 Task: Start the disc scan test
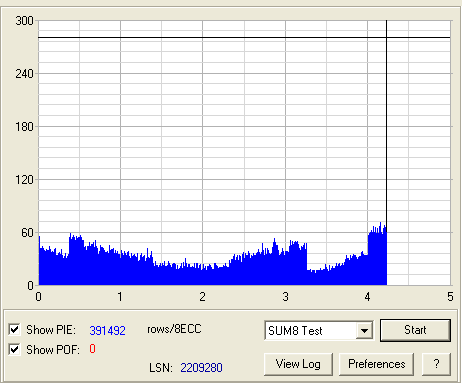coord(415,330)
